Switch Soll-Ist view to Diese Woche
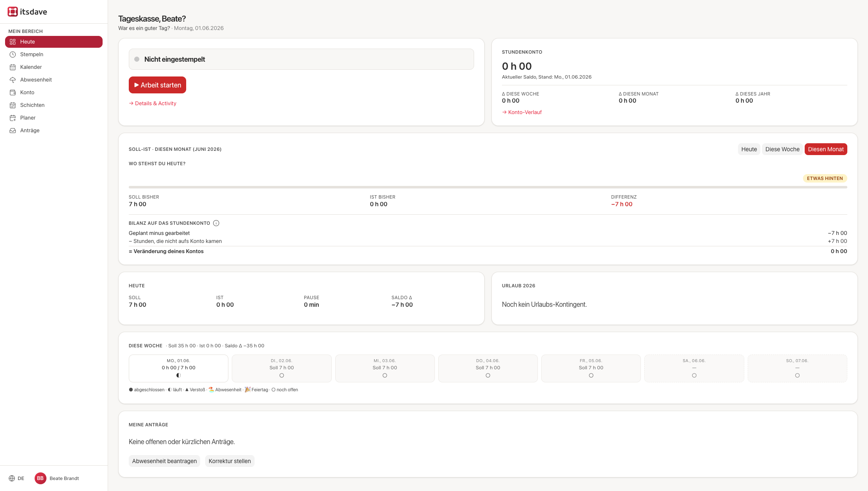The height and width of the screenshot is (491, 868). [782, 149]
